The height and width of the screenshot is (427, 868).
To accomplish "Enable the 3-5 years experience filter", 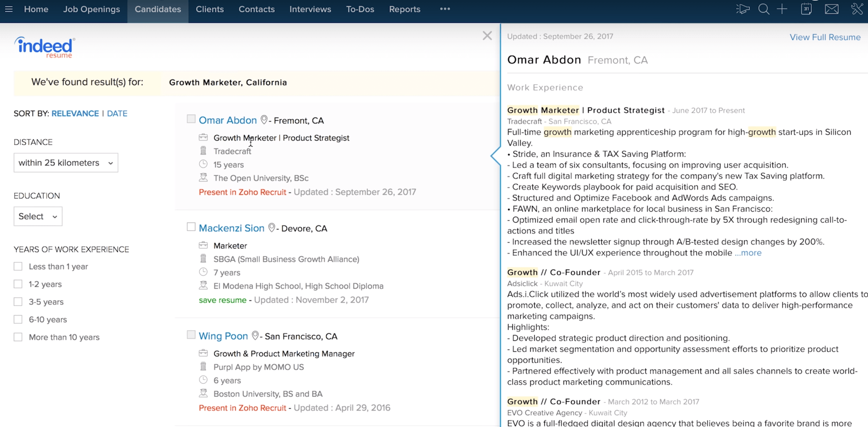I will pyautogui.click(x=18, y=301).
